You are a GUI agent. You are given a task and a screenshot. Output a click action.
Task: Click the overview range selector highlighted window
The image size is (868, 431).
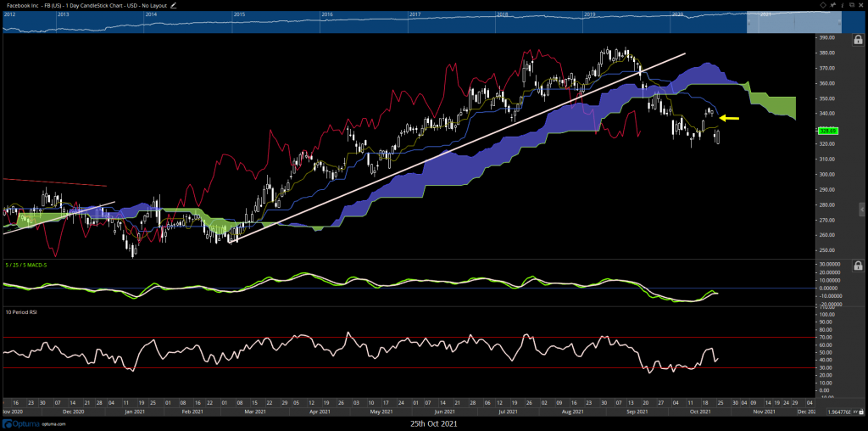(x=793, y=22)
